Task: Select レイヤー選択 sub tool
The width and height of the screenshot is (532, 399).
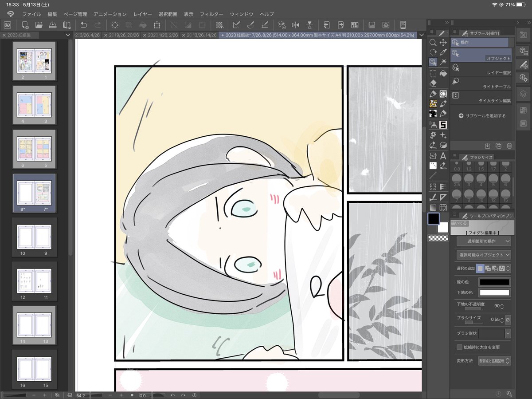Action: [x=481, y=69]
